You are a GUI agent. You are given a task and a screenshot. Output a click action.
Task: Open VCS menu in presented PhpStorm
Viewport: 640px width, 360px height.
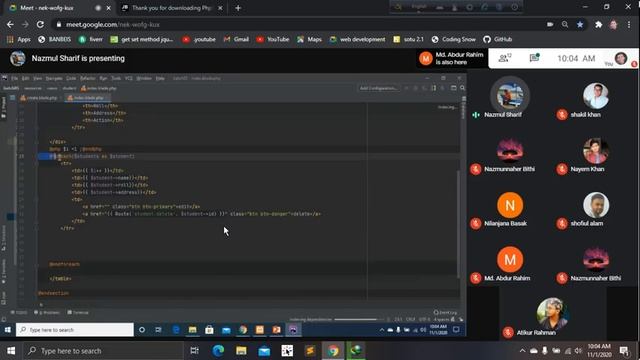129,78
